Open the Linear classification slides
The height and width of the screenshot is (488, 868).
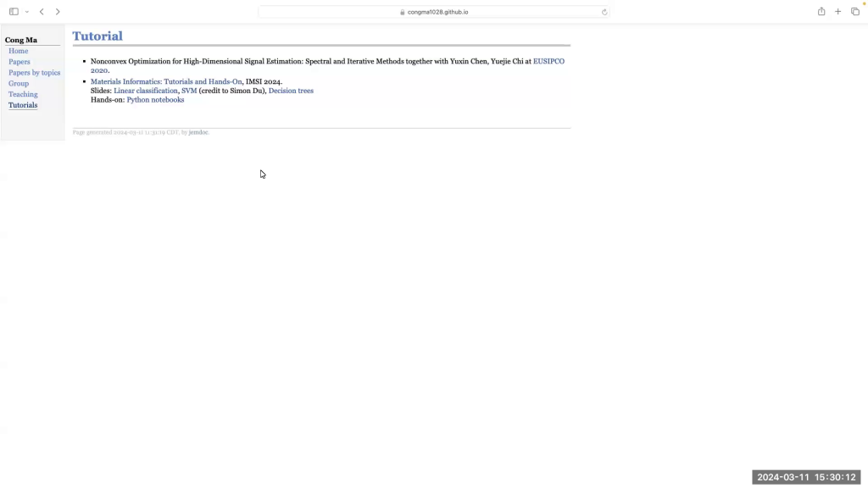[x=146, y=91]
